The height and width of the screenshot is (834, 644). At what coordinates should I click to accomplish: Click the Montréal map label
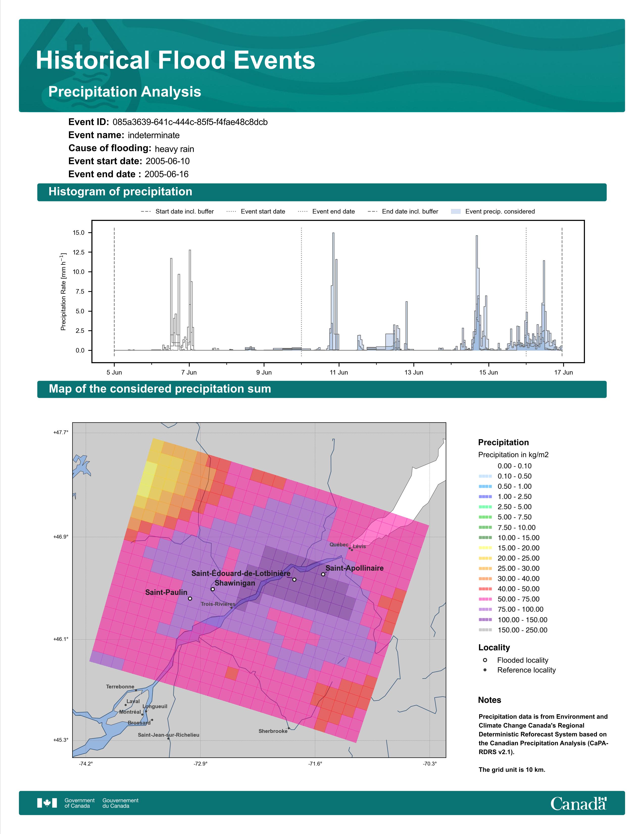130,712
